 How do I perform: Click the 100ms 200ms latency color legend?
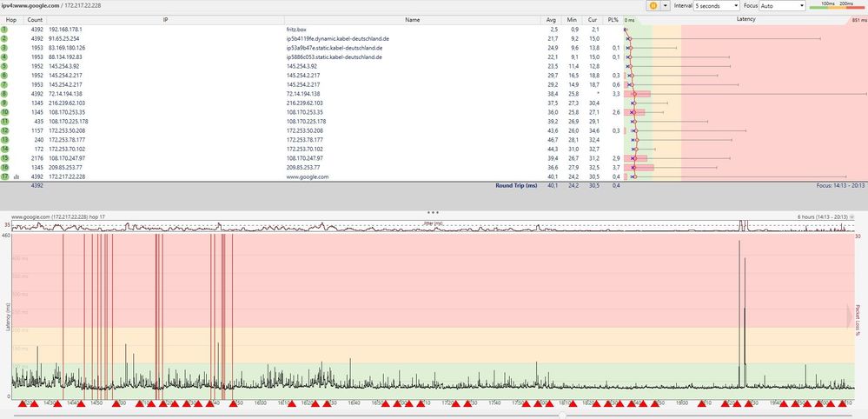pyautogui.click(x=837, y=5)
